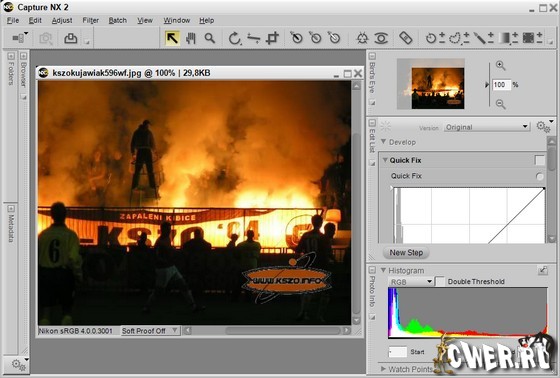Viewport: 560px width, 378px height.
Task: Open the Soft Proof Off dropdown
Action: [x=150, y=330]
